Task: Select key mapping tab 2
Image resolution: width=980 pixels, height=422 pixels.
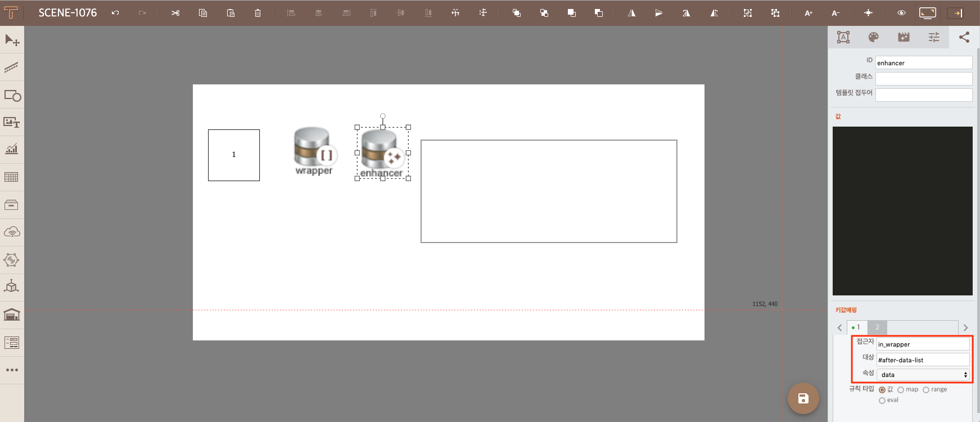Action: [x=877, y=327]
